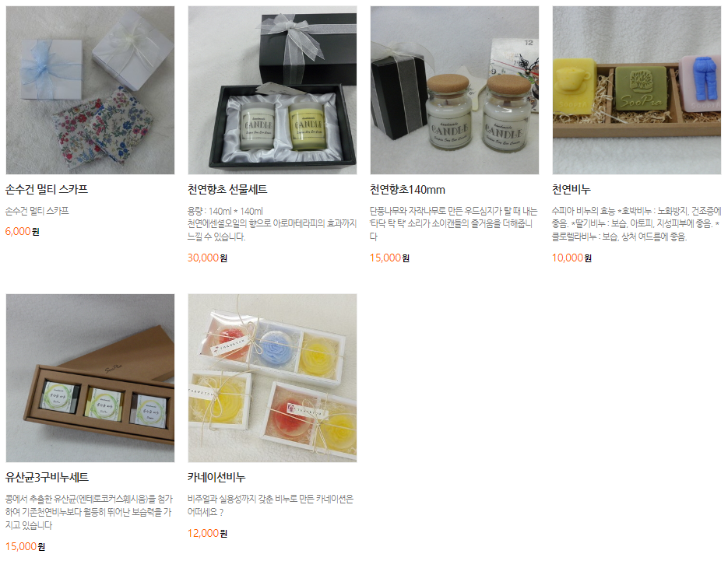Select the 12,000원 carnation soap price
Viewport: 728px width, 561px height.
(207, 533)
